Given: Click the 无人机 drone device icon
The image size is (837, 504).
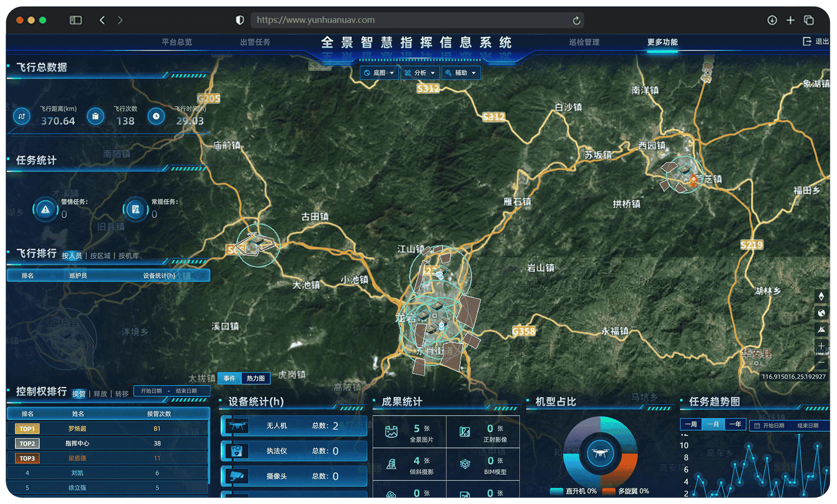Looking at the screenshot, I should click(237, 426).
